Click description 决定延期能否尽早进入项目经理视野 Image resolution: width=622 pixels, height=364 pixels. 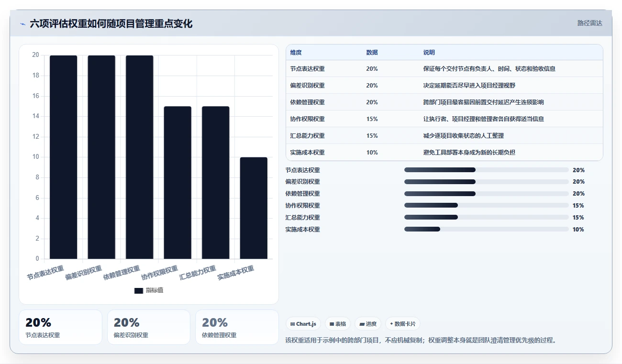click(469, 86)
